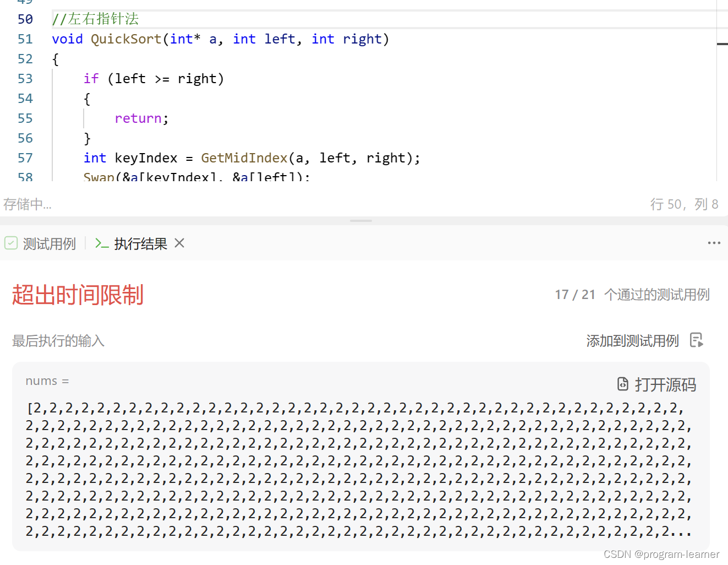The width and height of the screenshot is (728, 565).
Task: Open the three-dots more options menu
Action: 714,243
